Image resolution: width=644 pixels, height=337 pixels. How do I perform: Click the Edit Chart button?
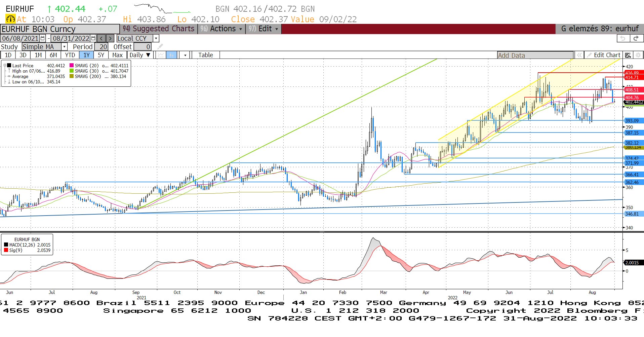[604, 55]
